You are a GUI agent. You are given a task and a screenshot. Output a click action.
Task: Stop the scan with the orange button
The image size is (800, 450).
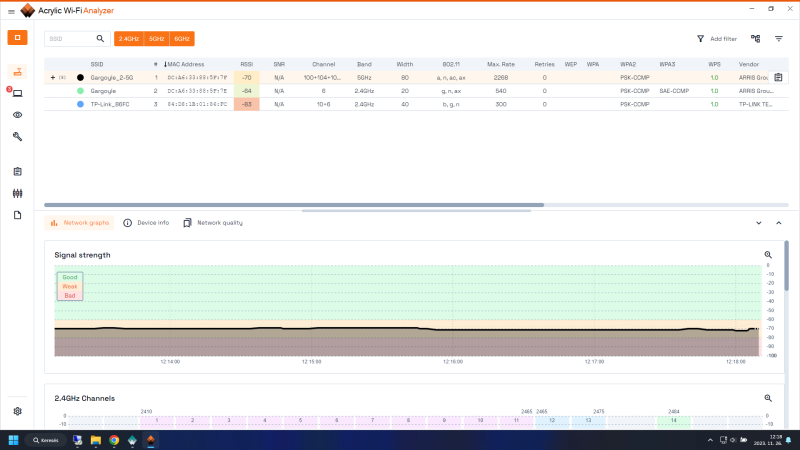pos(17,37)
